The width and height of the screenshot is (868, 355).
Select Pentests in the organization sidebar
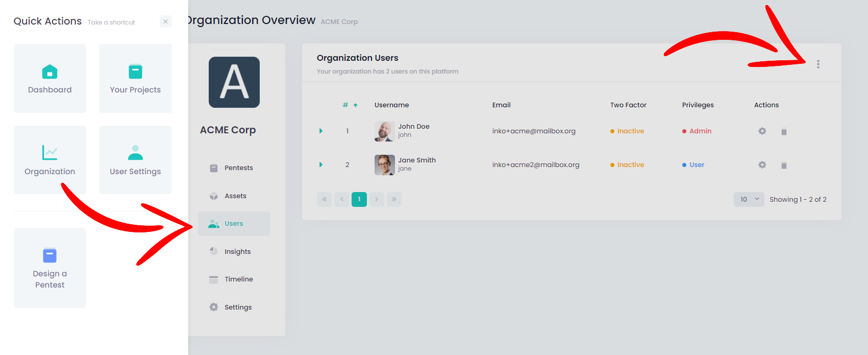pyautogui.click(x=238, y=168)
